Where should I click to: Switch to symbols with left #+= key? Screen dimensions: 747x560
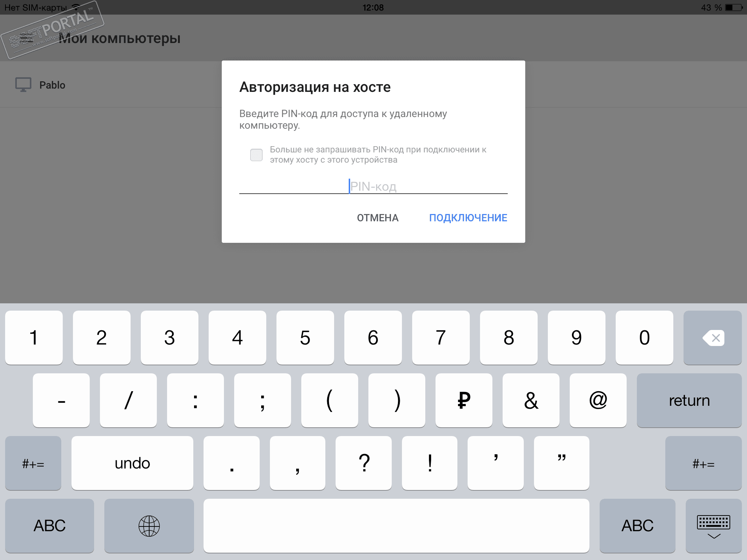(x=33, y=463)
